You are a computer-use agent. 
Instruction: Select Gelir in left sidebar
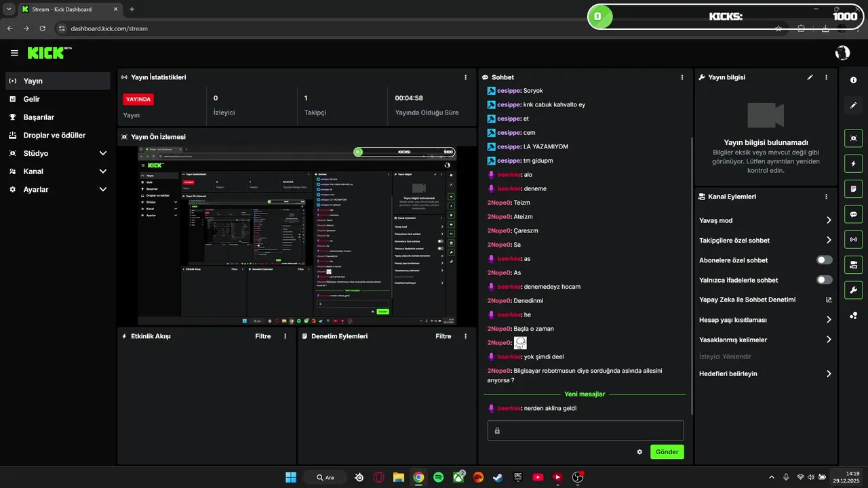click(57, 99)
